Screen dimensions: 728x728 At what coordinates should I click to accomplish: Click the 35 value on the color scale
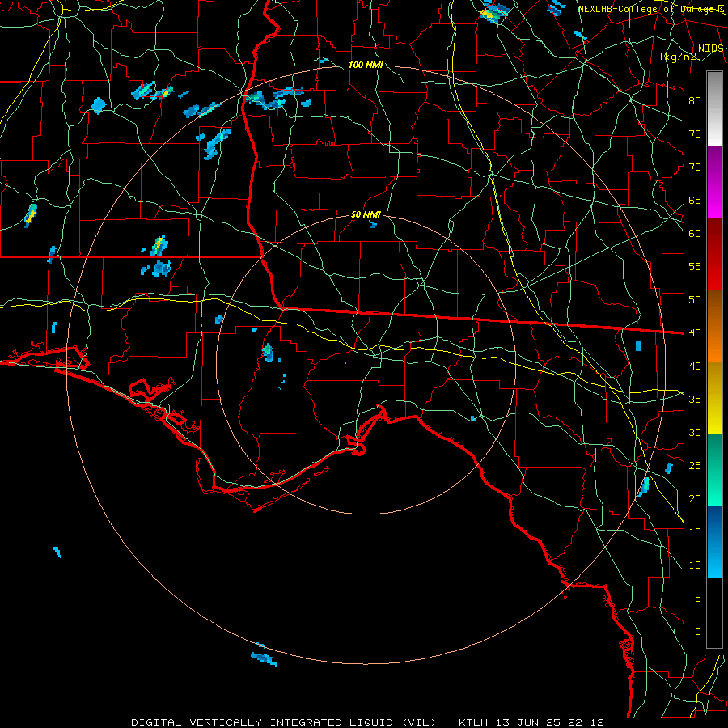[x=695, y=400]
